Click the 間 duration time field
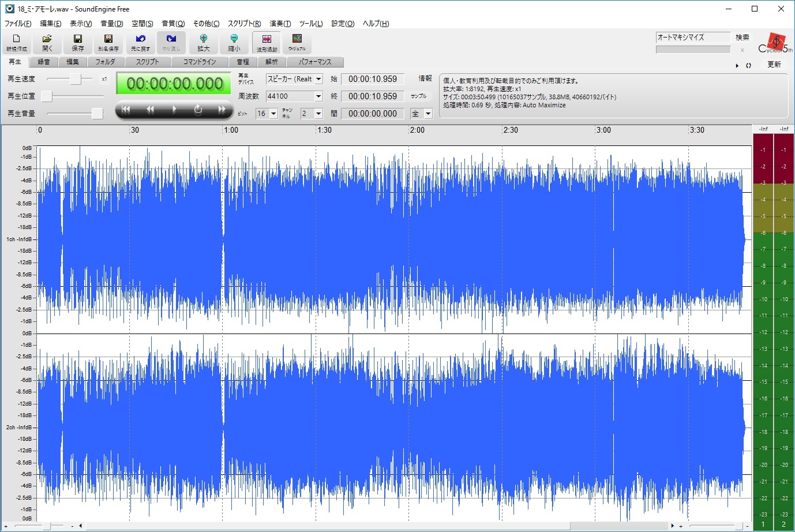795x532 pixels. point(373,114)
